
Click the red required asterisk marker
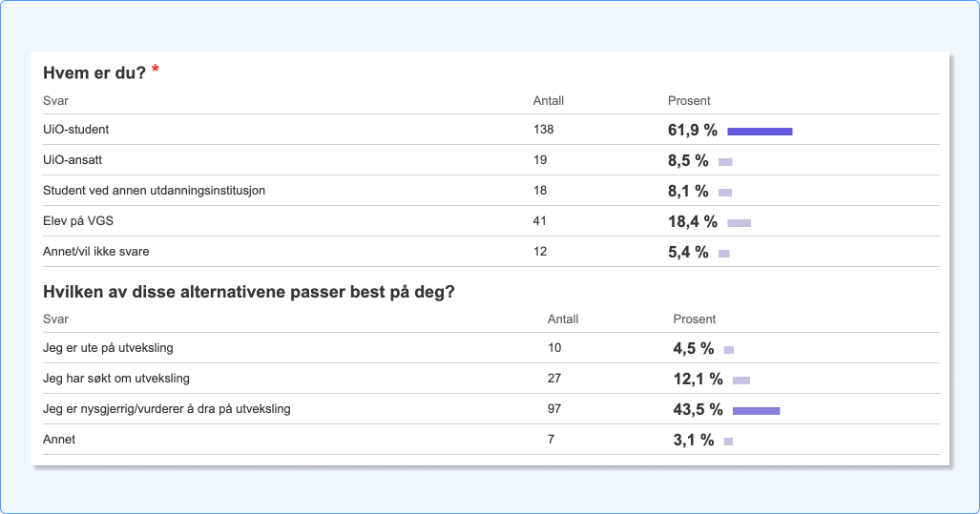(x=156, y=70)
